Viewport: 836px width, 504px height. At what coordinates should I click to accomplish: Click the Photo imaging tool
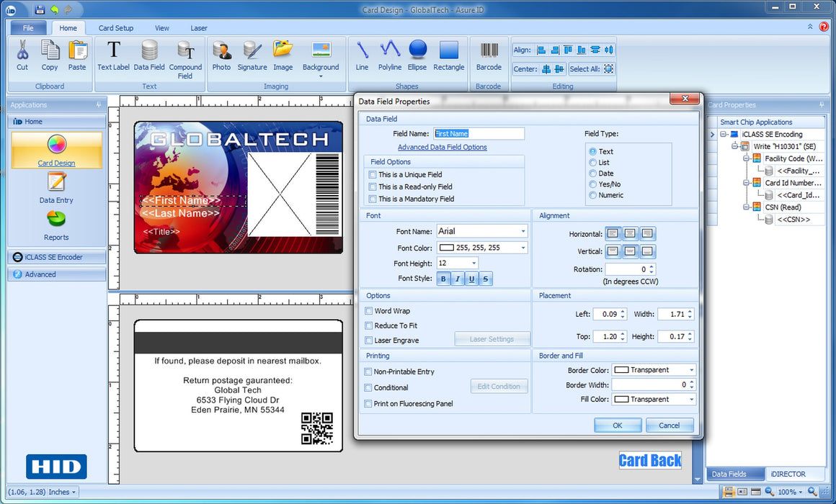(221, 56)
